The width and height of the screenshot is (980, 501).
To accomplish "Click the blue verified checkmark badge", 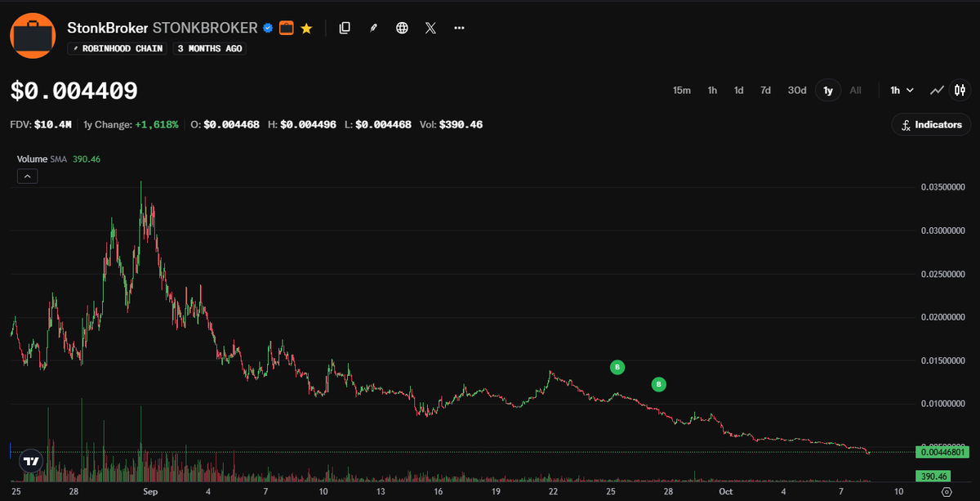I will 267,28.
